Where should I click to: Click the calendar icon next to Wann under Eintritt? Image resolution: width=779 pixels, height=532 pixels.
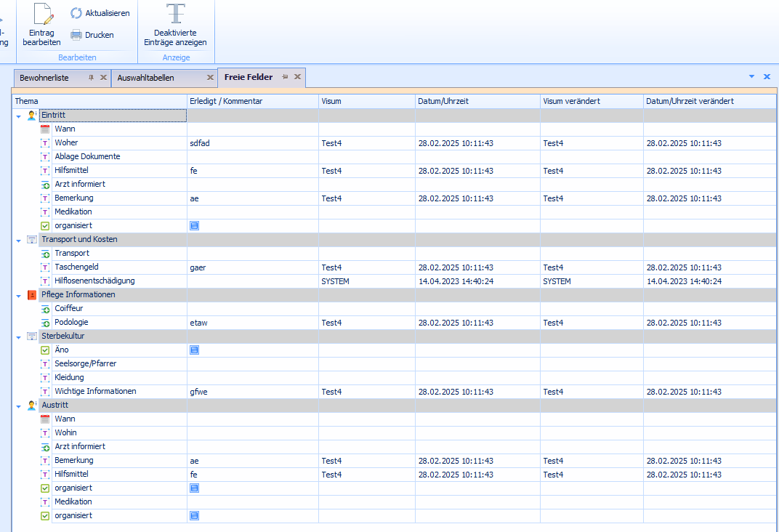[x=45, y=129]
